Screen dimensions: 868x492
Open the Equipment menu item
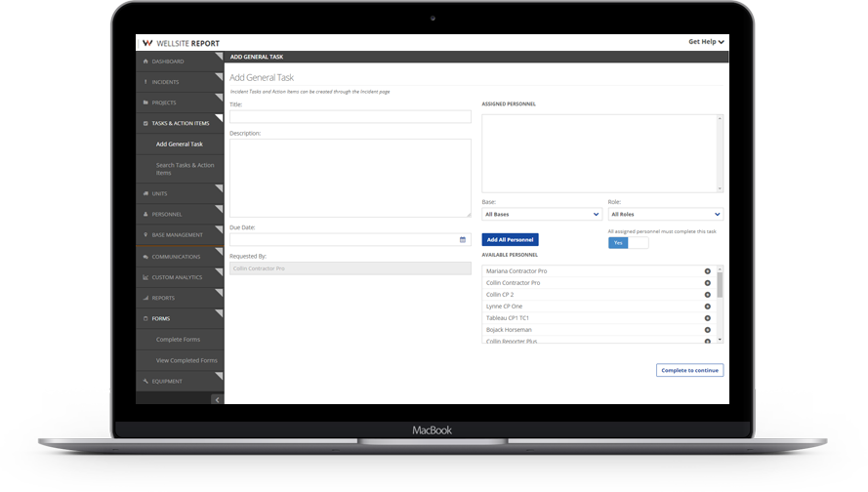180,382
